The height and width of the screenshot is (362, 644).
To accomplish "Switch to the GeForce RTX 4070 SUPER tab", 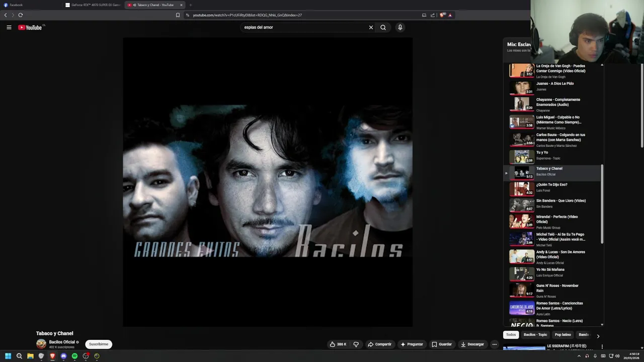I will [x=93, y=5].
